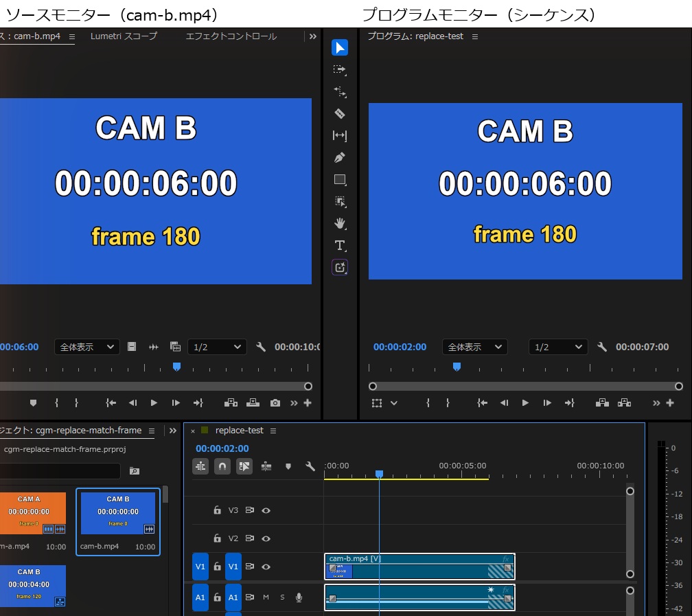Open Program monitor settings wrench

[602, 347]
